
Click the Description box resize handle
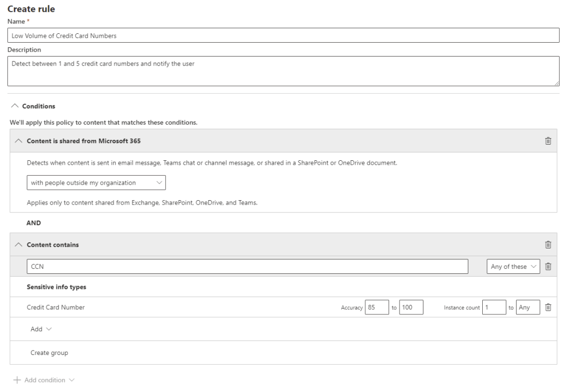click(x=556, y=83)
